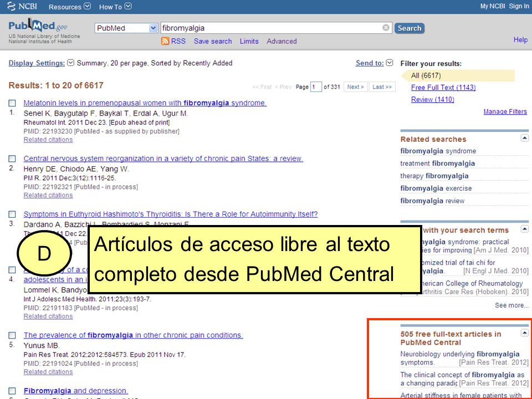Open Related citations for Henry DE article
Screen dimensions: 532x399
(48, 196)
